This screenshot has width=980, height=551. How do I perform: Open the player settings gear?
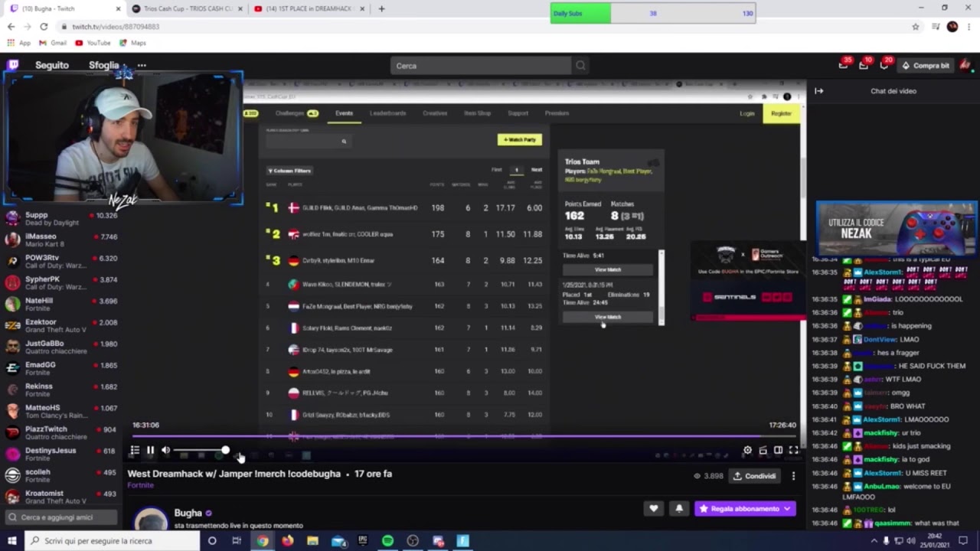pyautogui.click(x=747, y=451)
